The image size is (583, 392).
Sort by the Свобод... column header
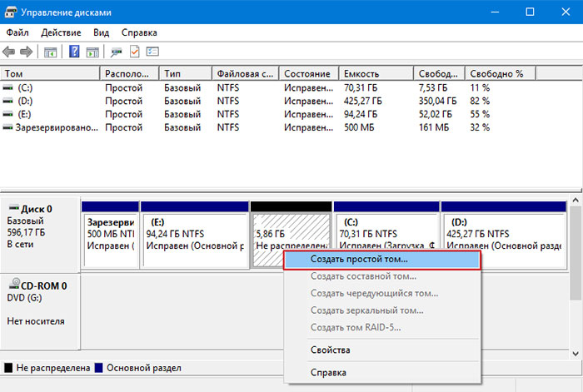tap(439, 73)
